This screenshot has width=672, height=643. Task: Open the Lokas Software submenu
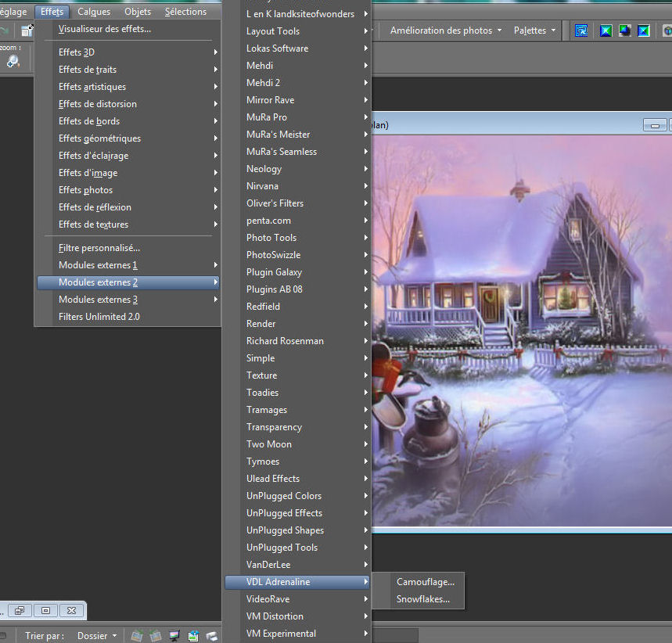point(297,48)
